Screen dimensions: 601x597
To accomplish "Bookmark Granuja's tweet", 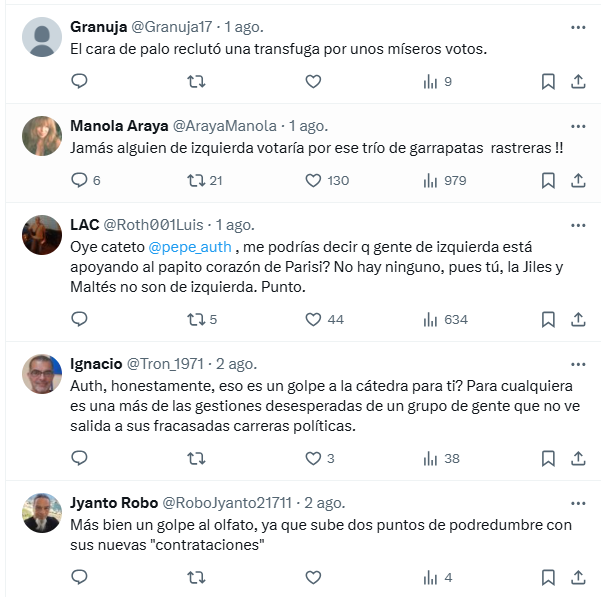I will [x=548, y=81].
